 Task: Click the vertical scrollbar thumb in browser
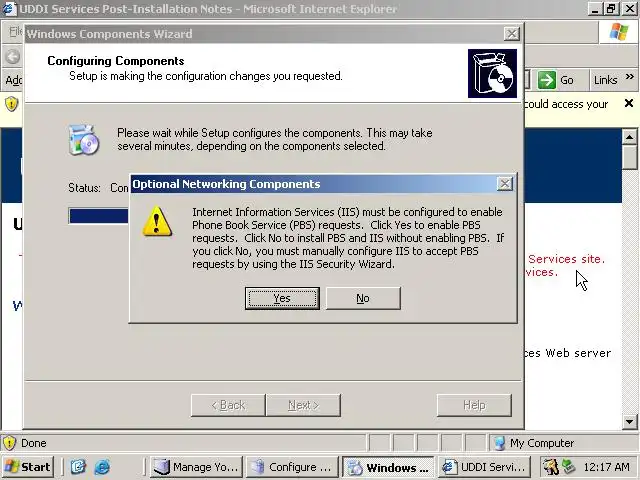(x=629, y=156)
